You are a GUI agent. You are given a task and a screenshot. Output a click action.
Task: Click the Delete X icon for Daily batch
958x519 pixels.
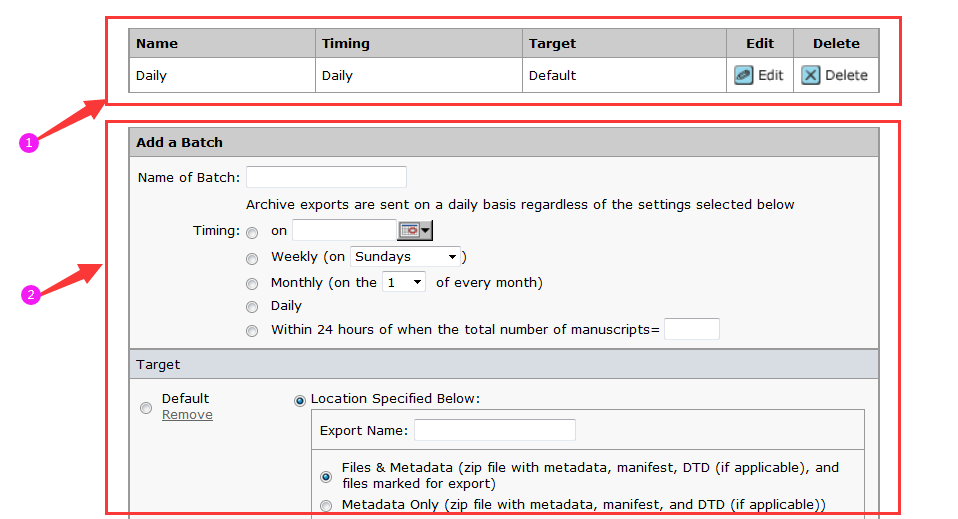811,75
